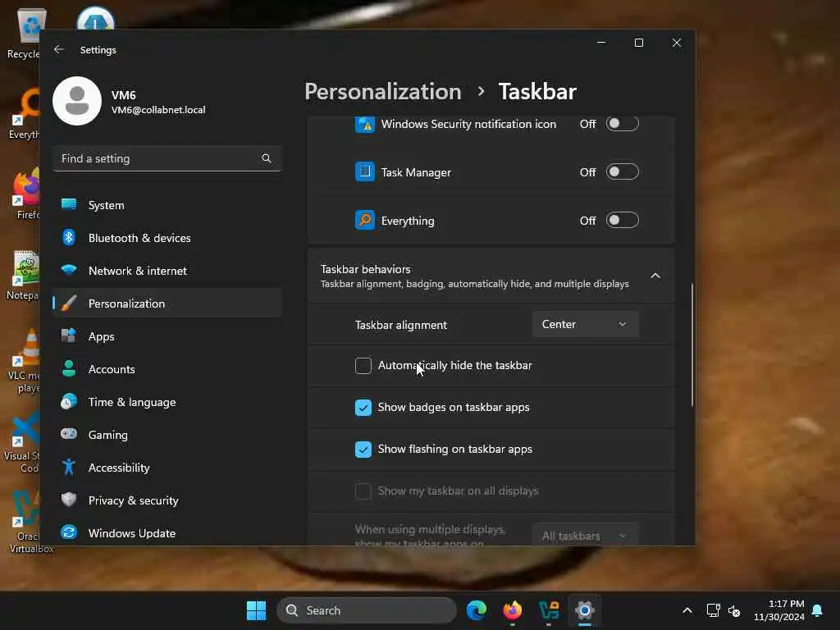This screenshot has height=630, width=840.
Task: Collapse the Taskbar behaviors section
Action: tap(655, 276)
